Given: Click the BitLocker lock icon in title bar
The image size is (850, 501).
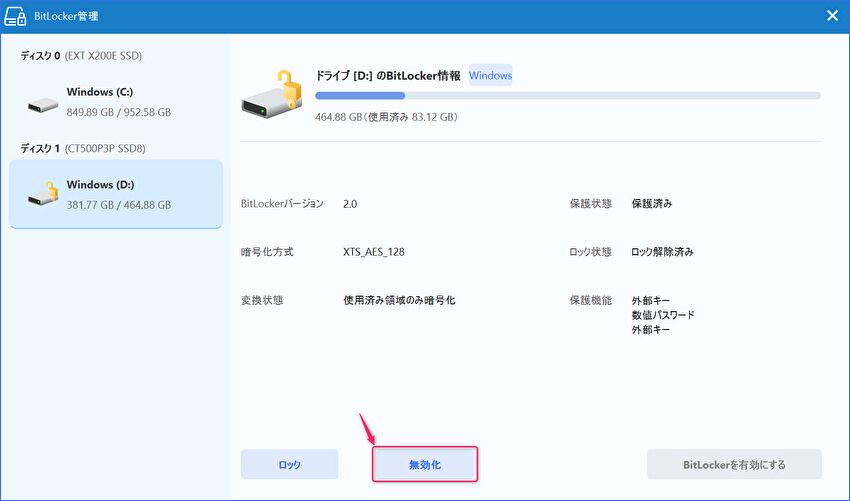Looking at the screenshot, I should pyautogui.click(x=16, y=16).
